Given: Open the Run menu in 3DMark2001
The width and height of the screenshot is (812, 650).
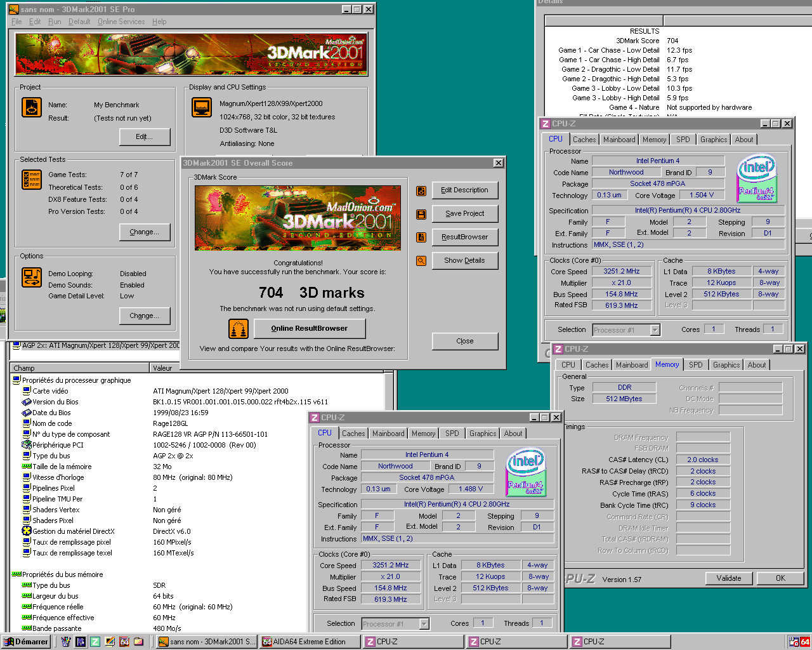Looking at the screenshot, I should [x=55, y=22].
